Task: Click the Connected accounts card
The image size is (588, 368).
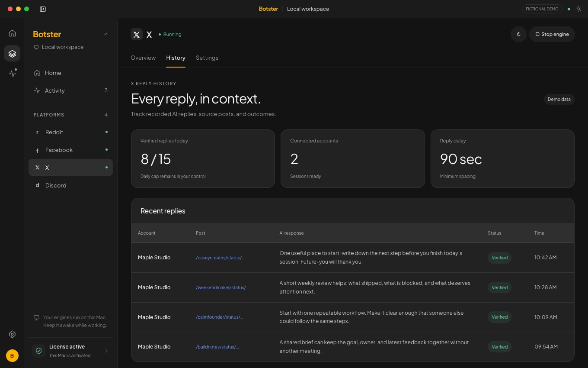Action: pyautogui.click(x=353, y=158)
